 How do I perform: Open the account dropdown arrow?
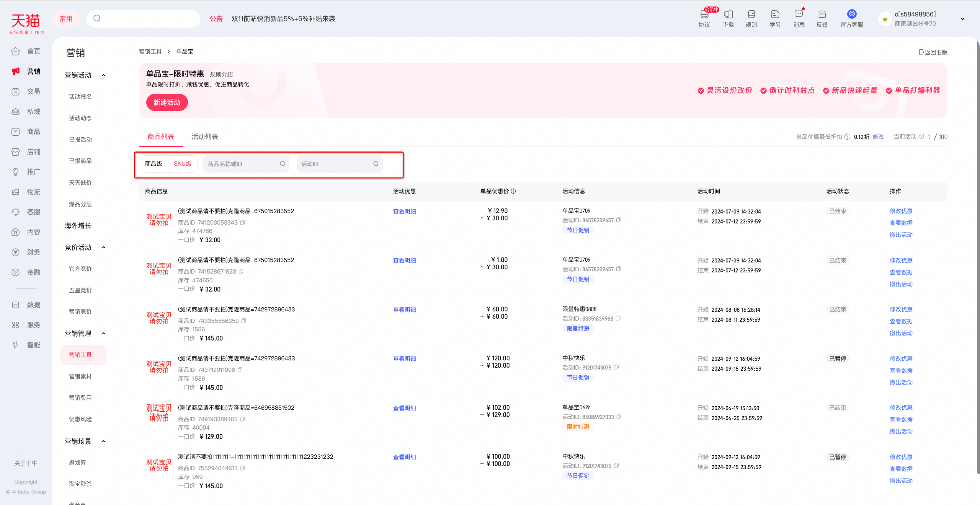pos(962,19)
